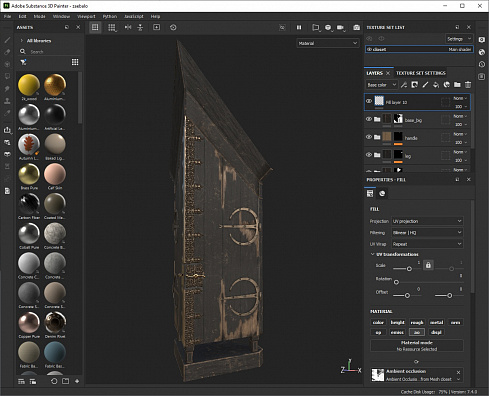Open the Log document icon in left toolbar

7,191
